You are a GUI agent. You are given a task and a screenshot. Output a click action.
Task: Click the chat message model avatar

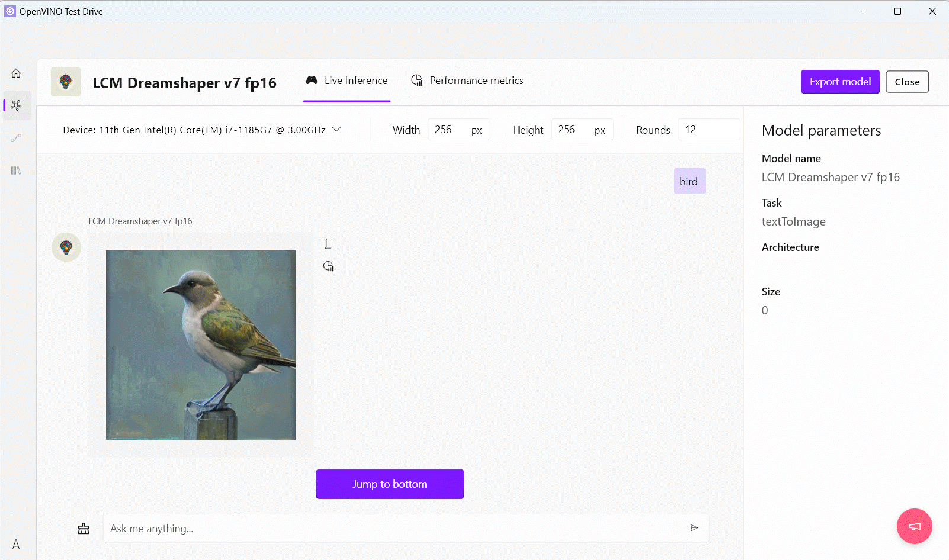pos(66,247)
